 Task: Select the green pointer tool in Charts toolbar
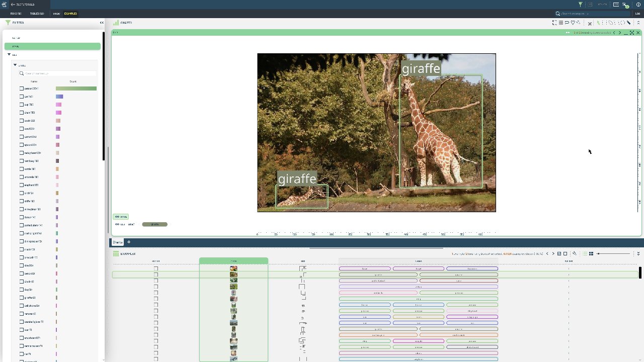pyautogui.click(x=599, y=23)
